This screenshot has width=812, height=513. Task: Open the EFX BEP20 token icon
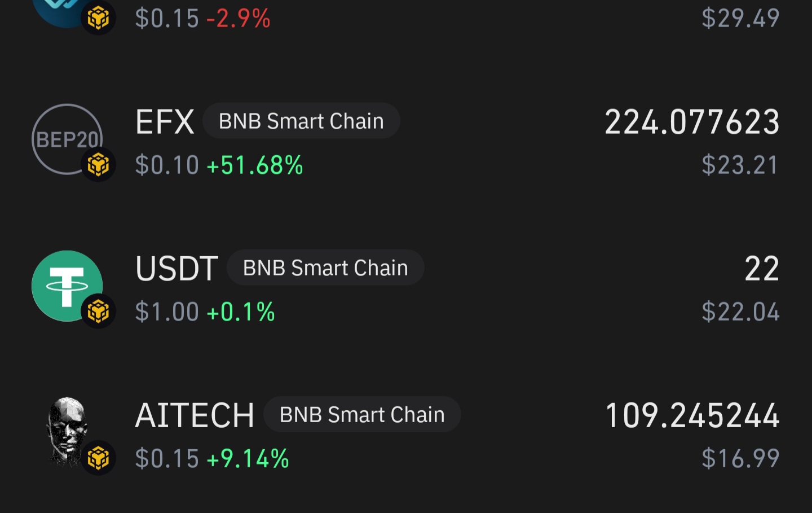pos(67,139)
